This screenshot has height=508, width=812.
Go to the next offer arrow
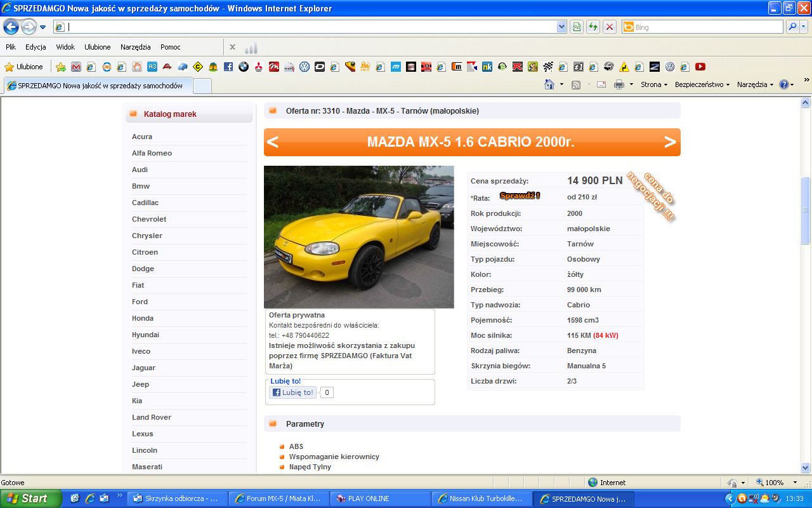(670, 142)
